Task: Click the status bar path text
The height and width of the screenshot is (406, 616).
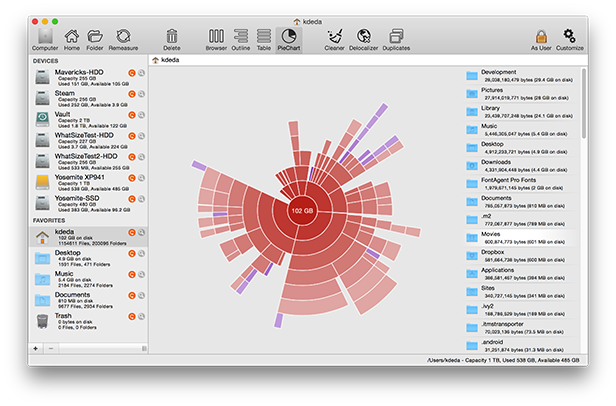Action: 503,360
